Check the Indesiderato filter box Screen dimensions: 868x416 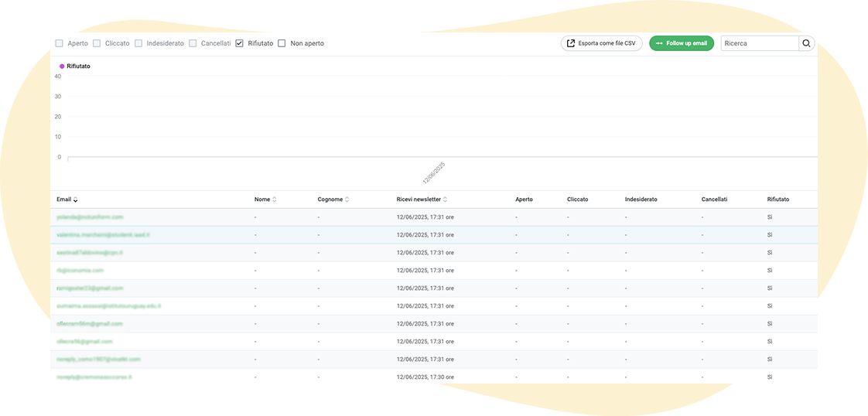(138, 43)
